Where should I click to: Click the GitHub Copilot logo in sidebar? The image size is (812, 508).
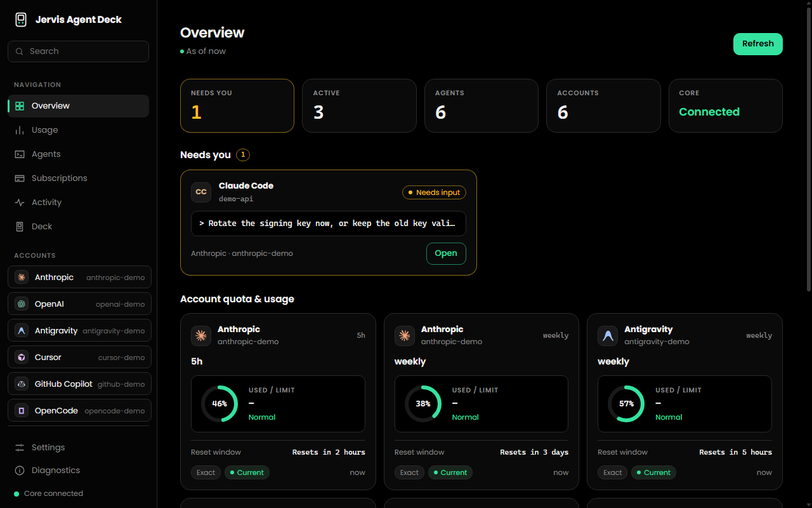coord(22,384)
